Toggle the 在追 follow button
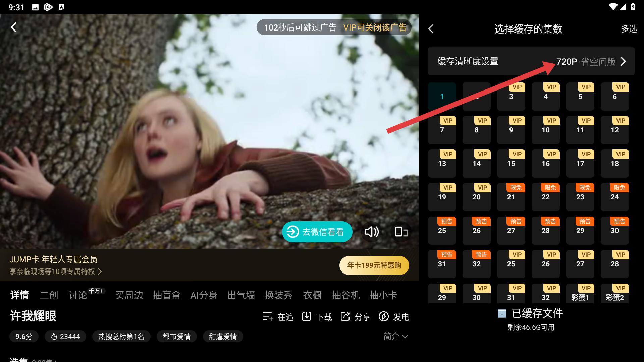The height and width of the screenshot is (362, 644). click(278, 316)
